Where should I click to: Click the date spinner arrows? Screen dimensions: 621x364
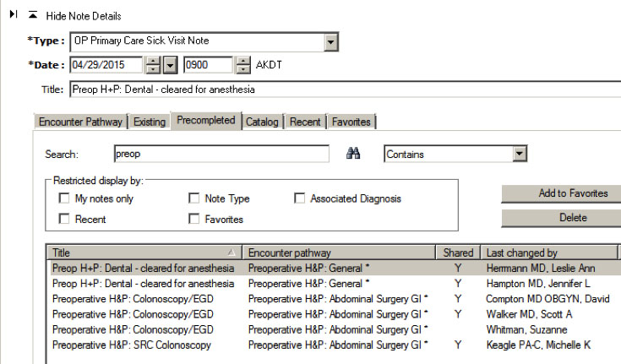pos(153,66)
